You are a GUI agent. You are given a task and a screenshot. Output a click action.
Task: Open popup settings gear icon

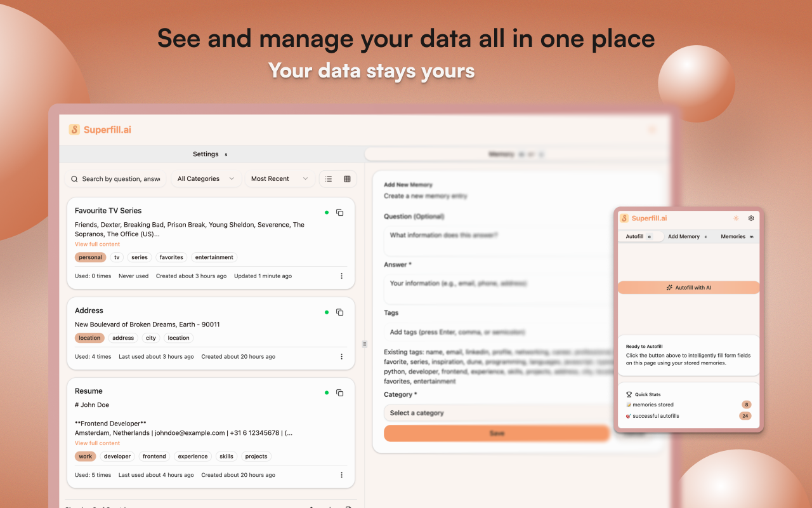click(751, 218)
